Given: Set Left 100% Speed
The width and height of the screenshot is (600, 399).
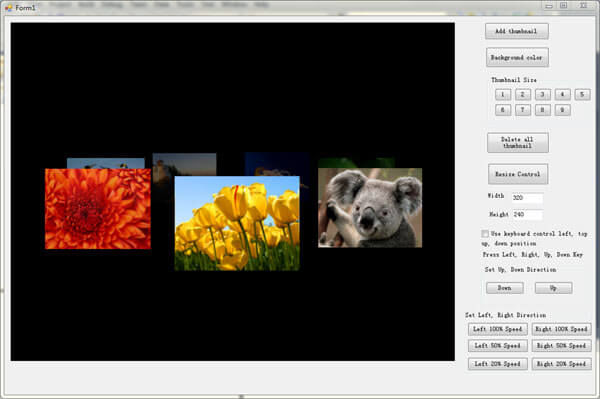Looking at the screenshot, I should coord(497,329).
